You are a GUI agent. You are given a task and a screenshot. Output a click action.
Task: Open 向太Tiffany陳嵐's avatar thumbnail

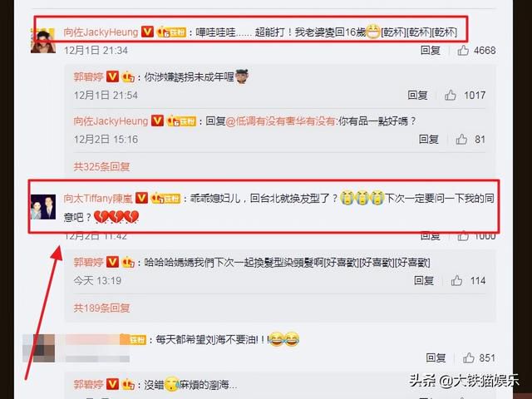tap(43, 207)
